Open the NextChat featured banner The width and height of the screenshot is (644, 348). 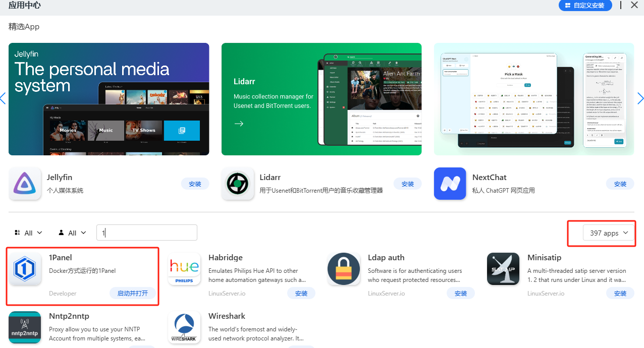point(534,99)
